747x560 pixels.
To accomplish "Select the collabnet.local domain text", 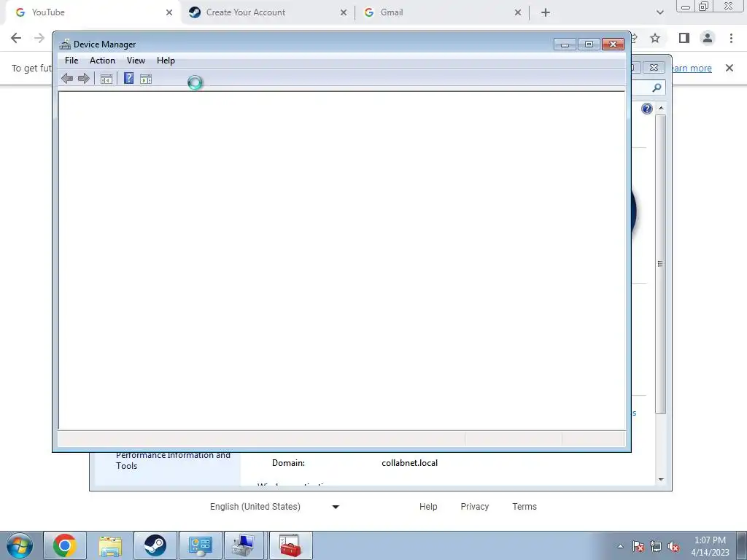I will tap(410, 463).
